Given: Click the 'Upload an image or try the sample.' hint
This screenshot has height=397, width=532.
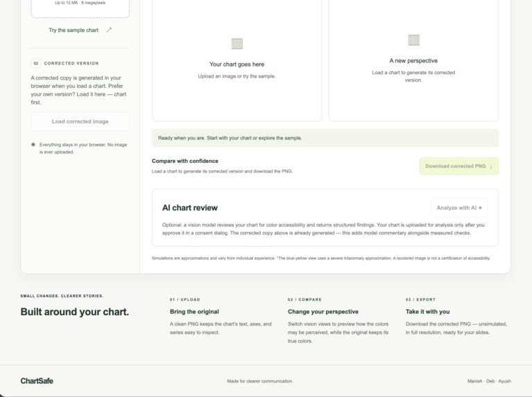Looking at the screenshot, I should (237, 76).
